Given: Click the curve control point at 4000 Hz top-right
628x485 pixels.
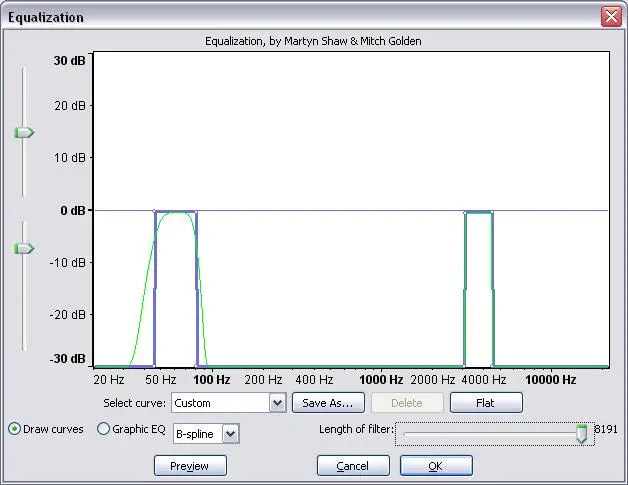Looking at the screenshot, I should (492, 212).
